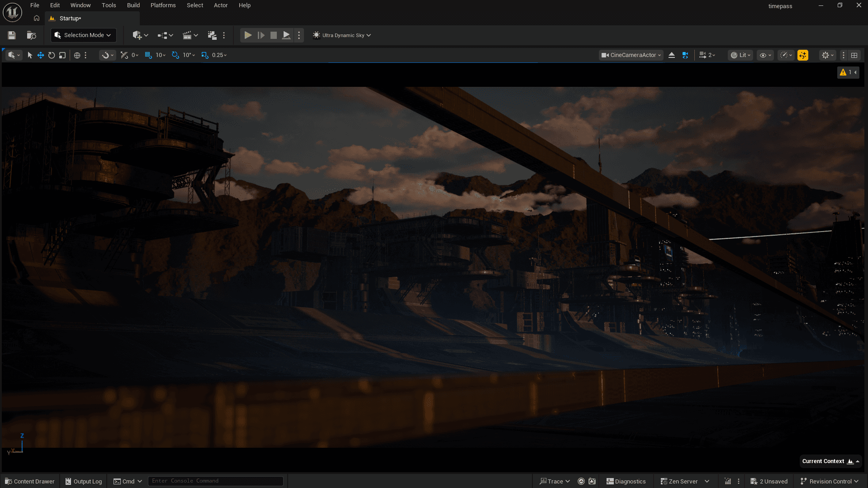Enable surface snapping in viewport
The image size is (868, 488).
[x=105, y=55]
